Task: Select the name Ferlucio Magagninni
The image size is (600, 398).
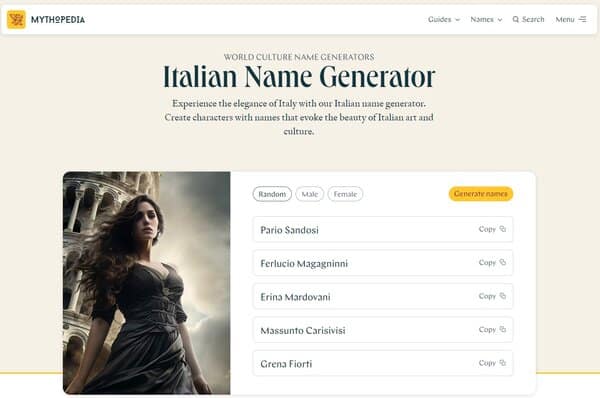Action: coord(304,264)
